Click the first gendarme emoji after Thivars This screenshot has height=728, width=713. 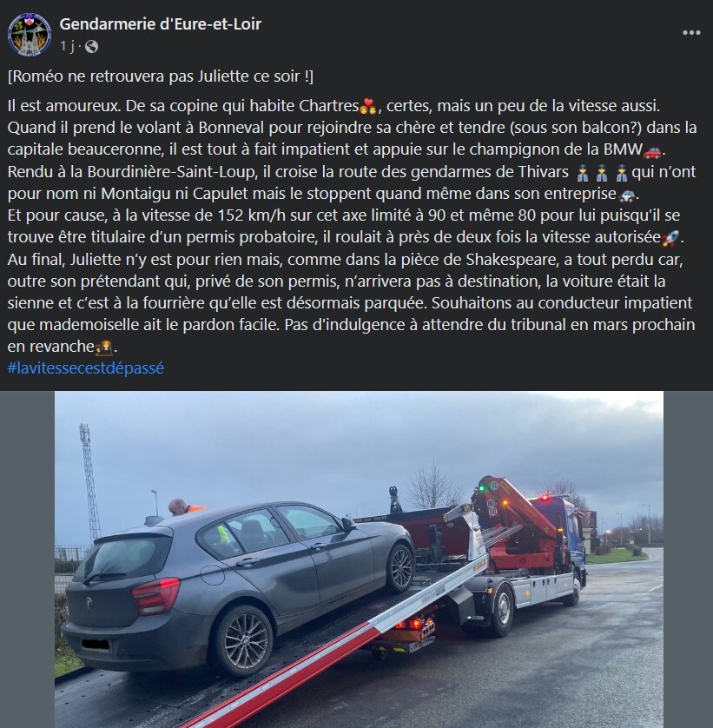[x=582, y=173]
